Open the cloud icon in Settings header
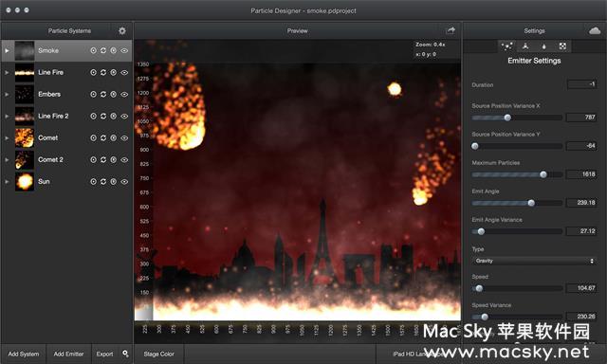Viewport: 607px width, 364px height. (x=595, y=30)
